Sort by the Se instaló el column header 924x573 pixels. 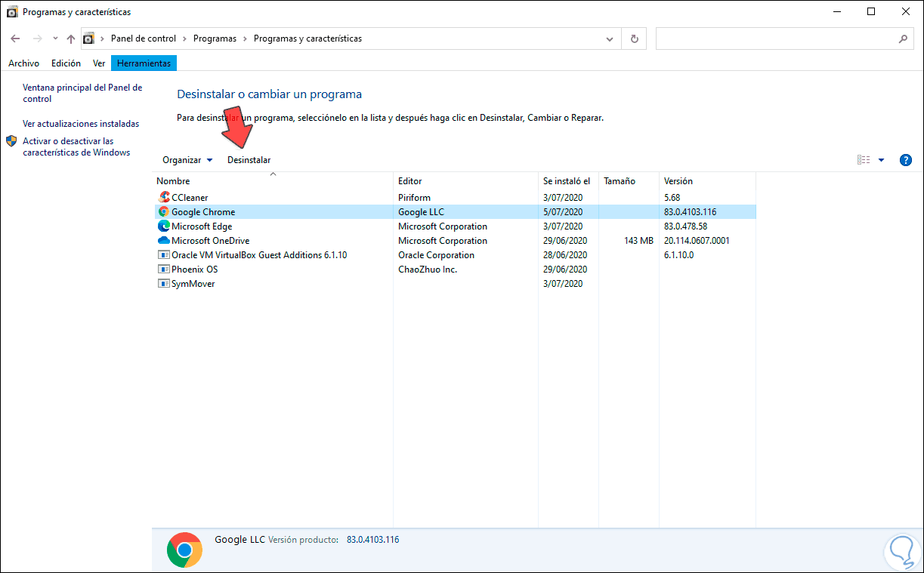point(568,181)
